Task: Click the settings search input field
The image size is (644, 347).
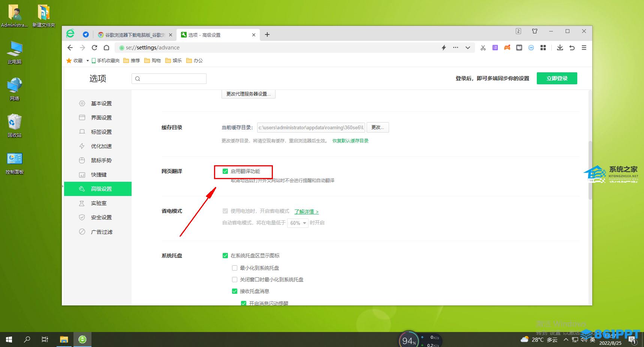Action: tap(169, 79)
